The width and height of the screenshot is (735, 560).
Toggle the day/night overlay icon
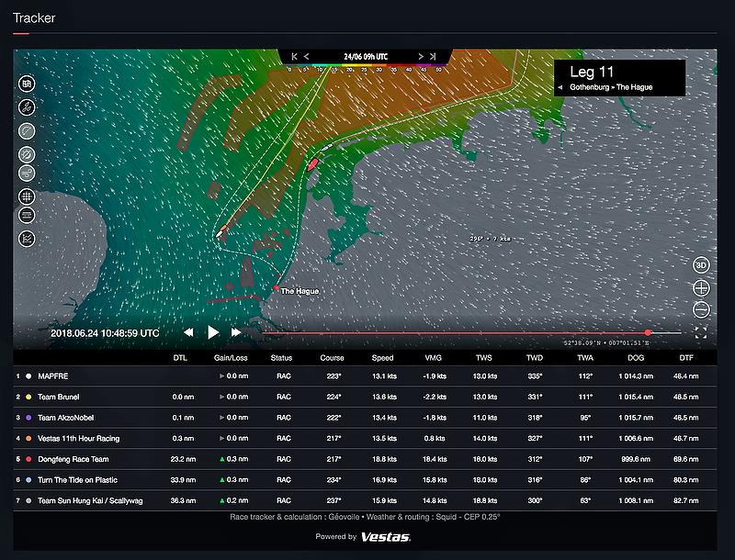[x=27, y=154]
